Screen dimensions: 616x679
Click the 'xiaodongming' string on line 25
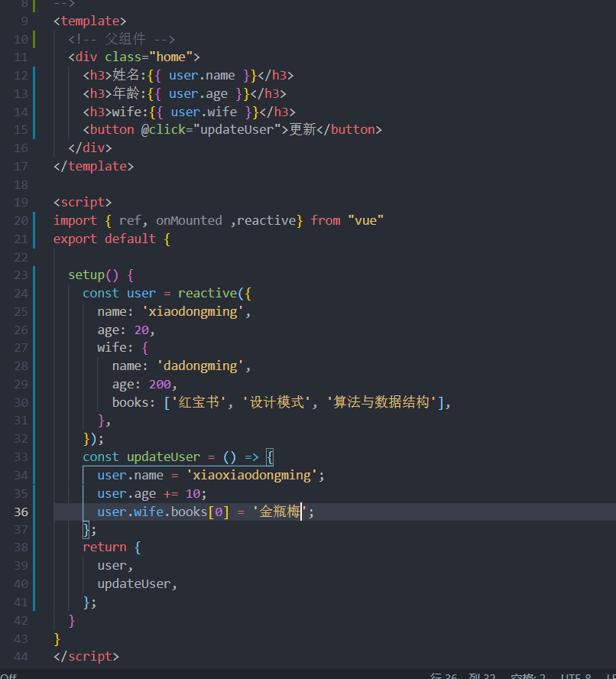point(193,312)
